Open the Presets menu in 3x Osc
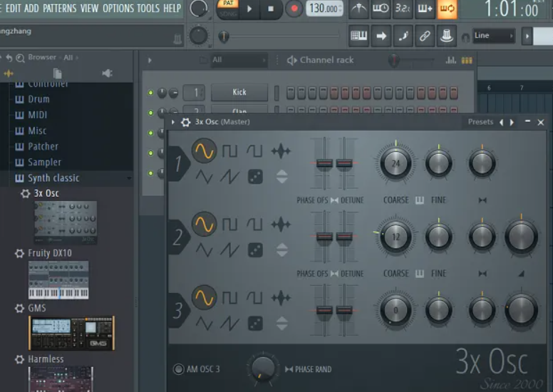553x392 pixels. (480, 122)
